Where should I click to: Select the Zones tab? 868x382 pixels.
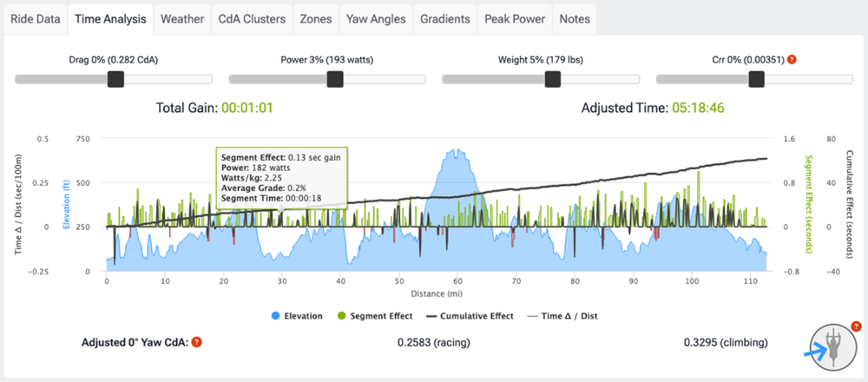coord(314,18)
